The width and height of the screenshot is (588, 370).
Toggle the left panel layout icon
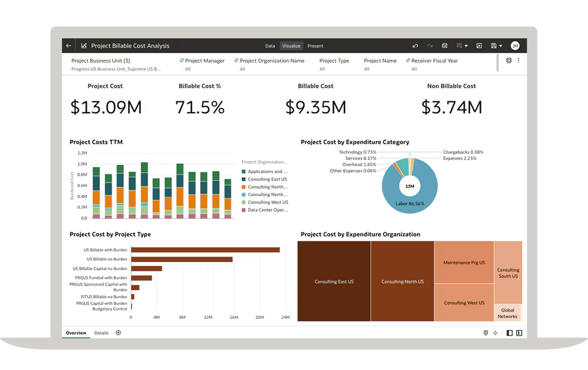coord(509,333)
